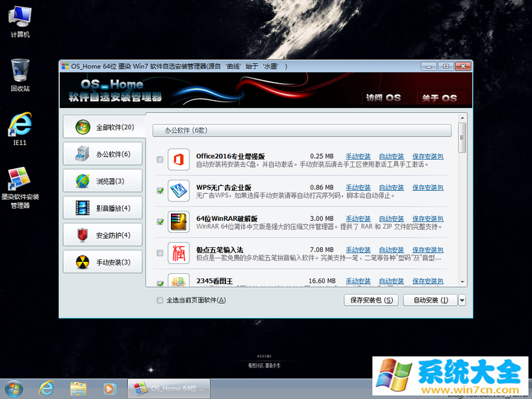
Task: Click 手动安装 link for WPS无广告企业版
Action: 358,187
